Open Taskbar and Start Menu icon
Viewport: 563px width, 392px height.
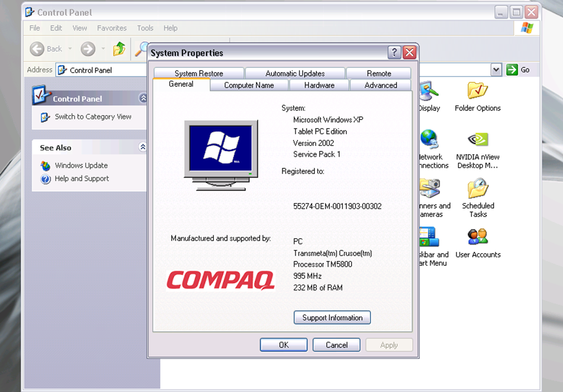pos(429,237)
